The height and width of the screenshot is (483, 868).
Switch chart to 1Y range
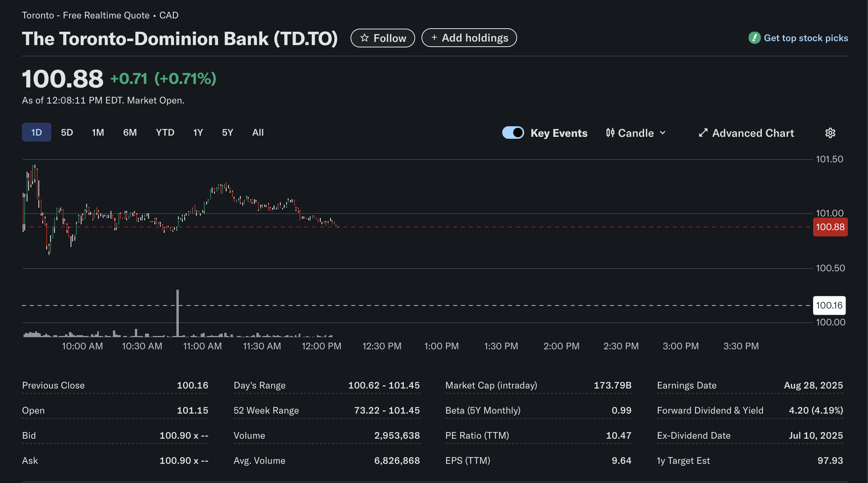tap(198, 133)
